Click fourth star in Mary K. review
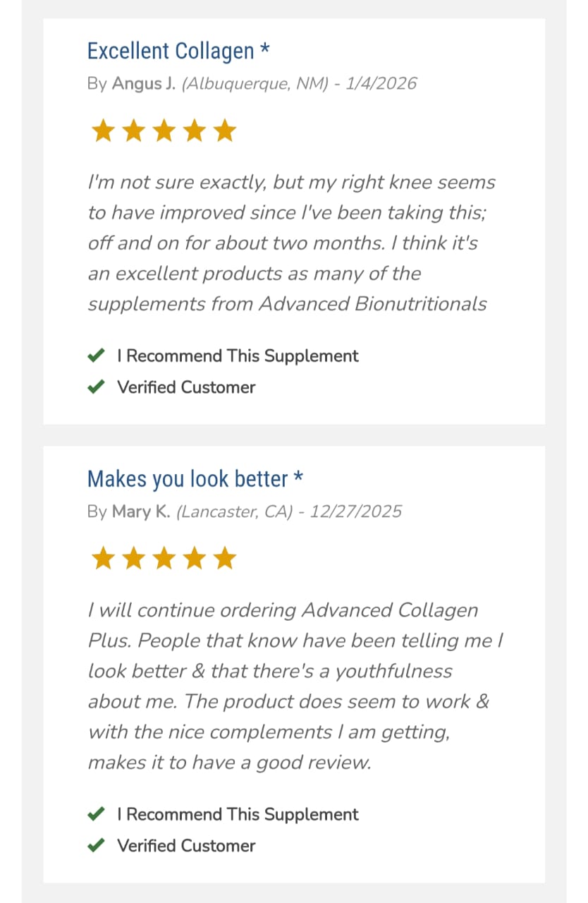The image size is (588, 903). [195, 559]
